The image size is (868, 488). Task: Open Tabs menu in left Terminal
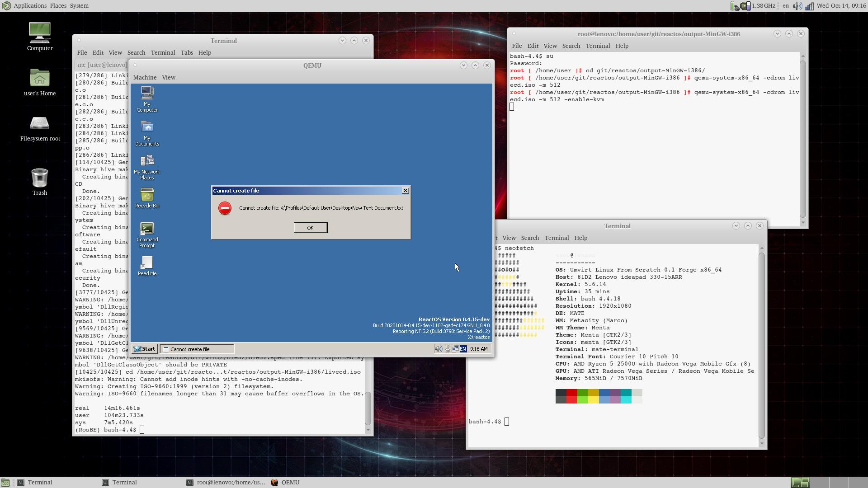187,53
